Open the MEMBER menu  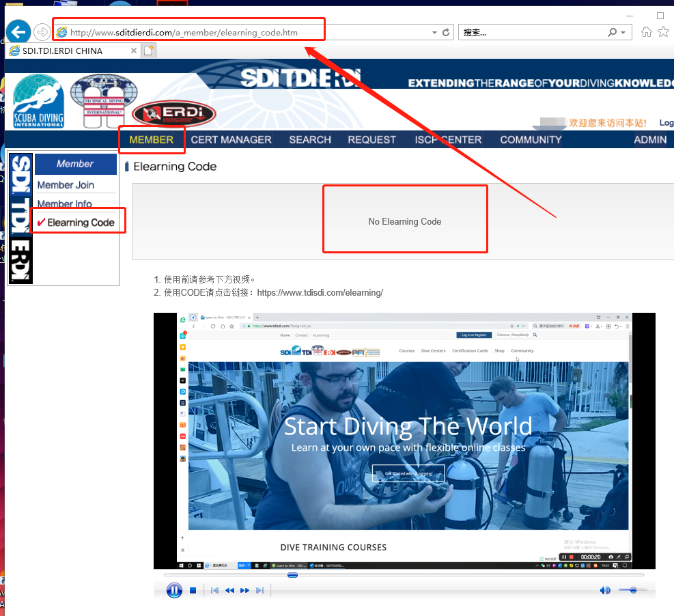(152, 140)
